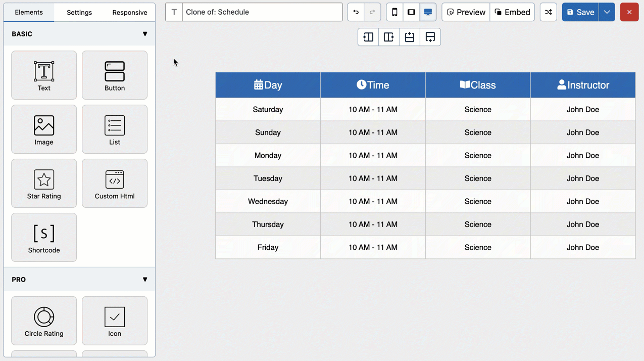Switch to desktop view
The width and height of the screenshot is (644, 361).
[x=428, y=12]
